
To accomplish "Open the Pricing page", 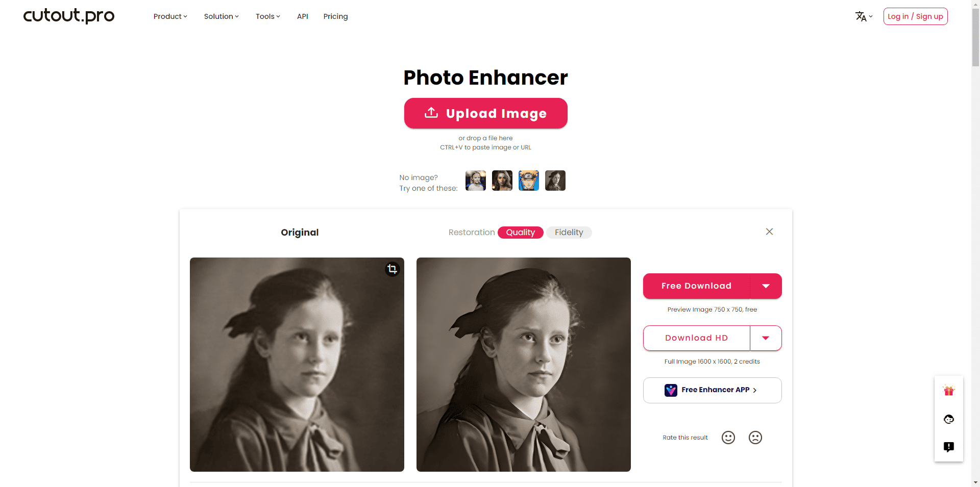I will [x=336, y=16].
